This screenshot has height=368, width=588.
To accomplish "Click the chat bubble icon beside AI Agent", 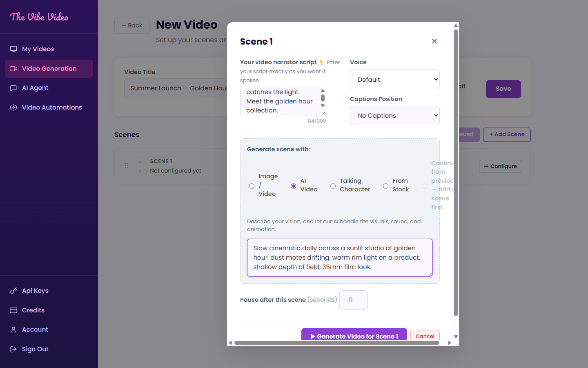I will (x=13, y=88).
